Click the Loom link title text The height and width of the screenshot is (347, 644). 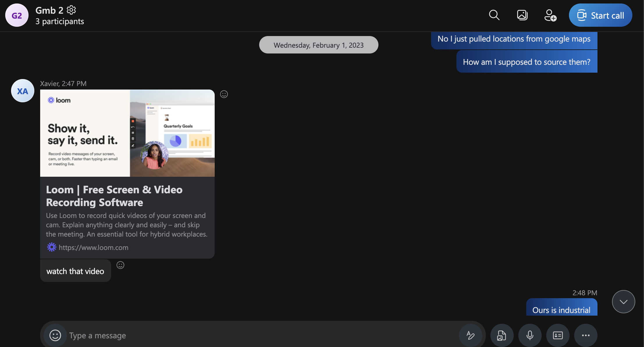pyautogui.click(x=114, y=196)
